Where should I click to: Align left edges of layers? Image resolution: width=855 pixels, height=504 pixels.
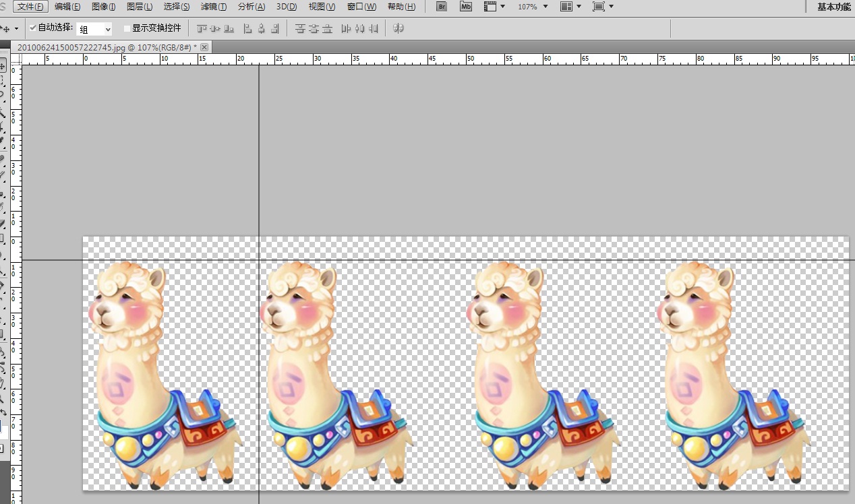click(x=247, y=29)
